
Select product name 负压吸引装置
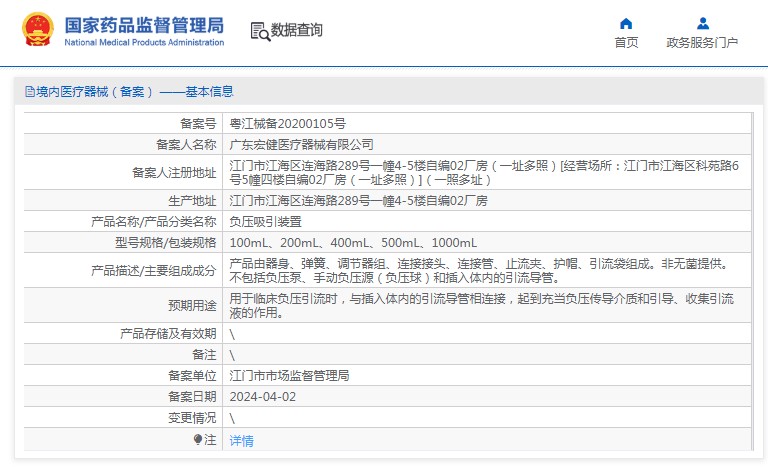point(265,221)
